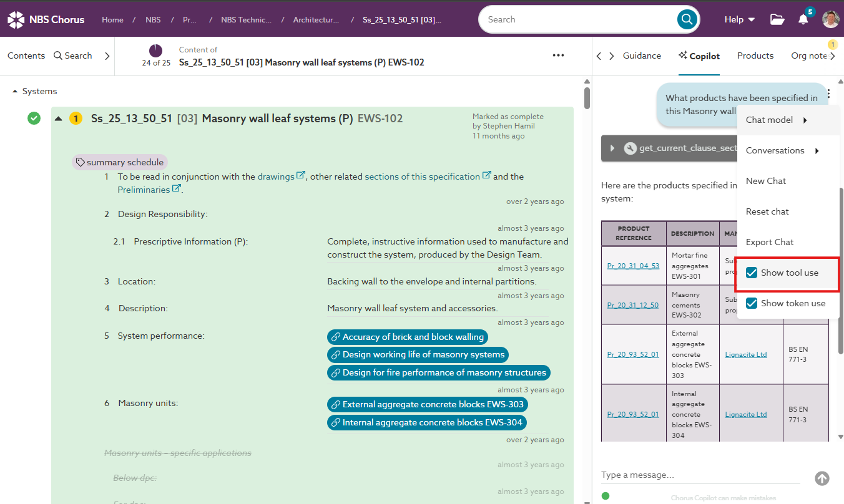Open Accuracy of brick and block walling
The image size is (844, 504).
(x=408, y=337)
